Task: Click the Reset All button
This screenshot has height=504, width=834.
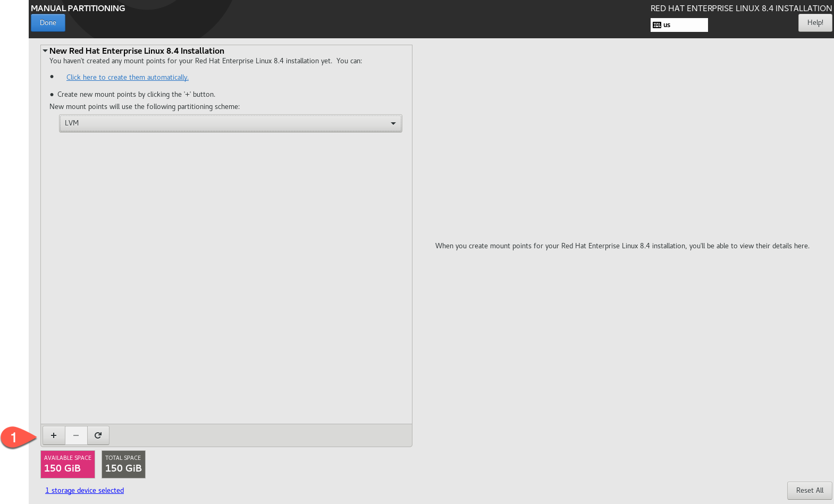Action: [x=810, y=490]
